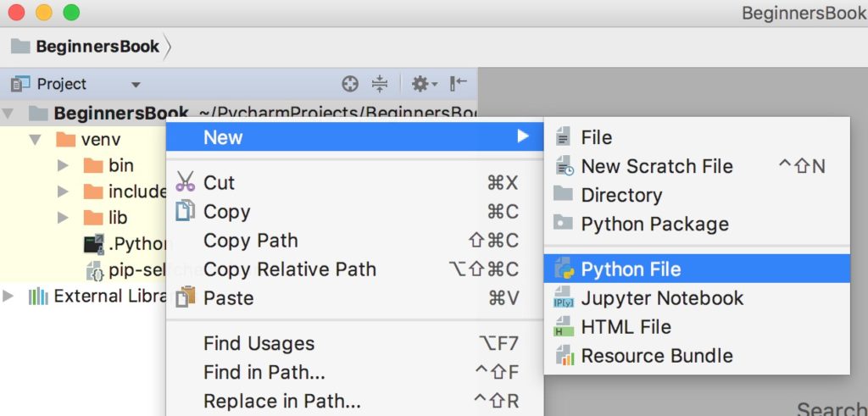Create a new Directory
The image size is (868, 416).
point(697,195)
